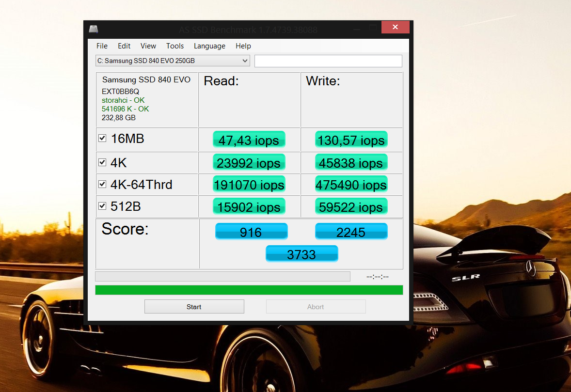This screenshot has height=392, width=571.
Task: Click the write score 2245
Action: click(351, 232)
